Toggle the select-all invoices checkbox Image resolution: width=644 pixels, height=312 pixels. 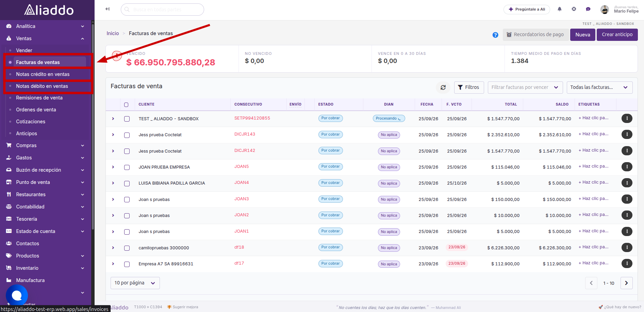[x=126, y=105]
